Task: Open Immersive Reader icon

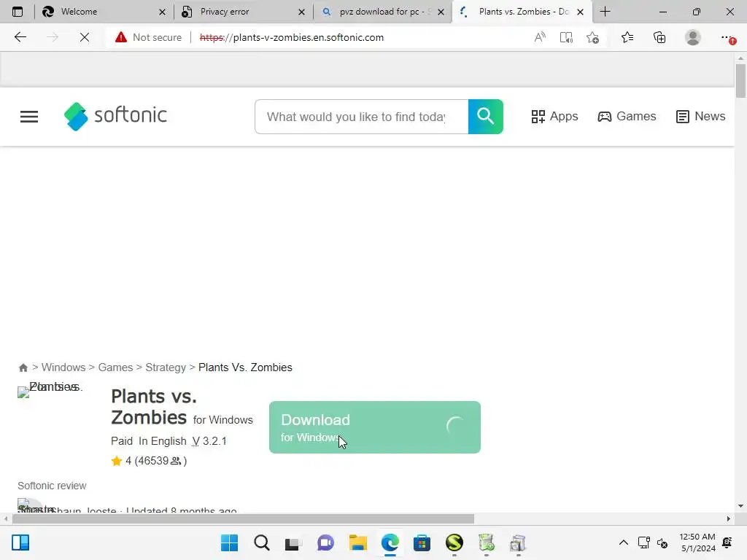Action: [566, 37]
